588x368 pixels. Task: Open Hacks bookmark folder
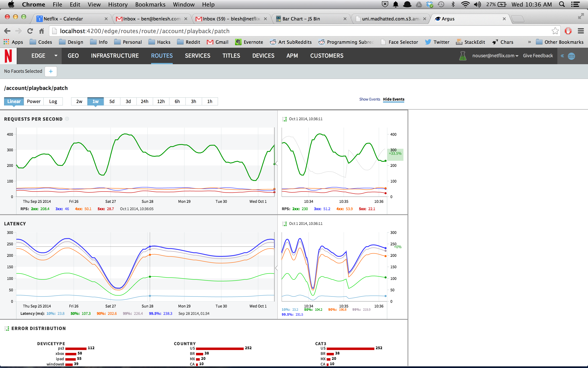click(x=159, y=42)
